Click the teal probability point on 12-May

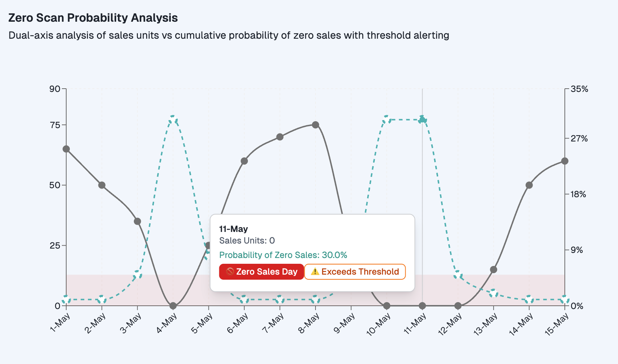[458, 275]
